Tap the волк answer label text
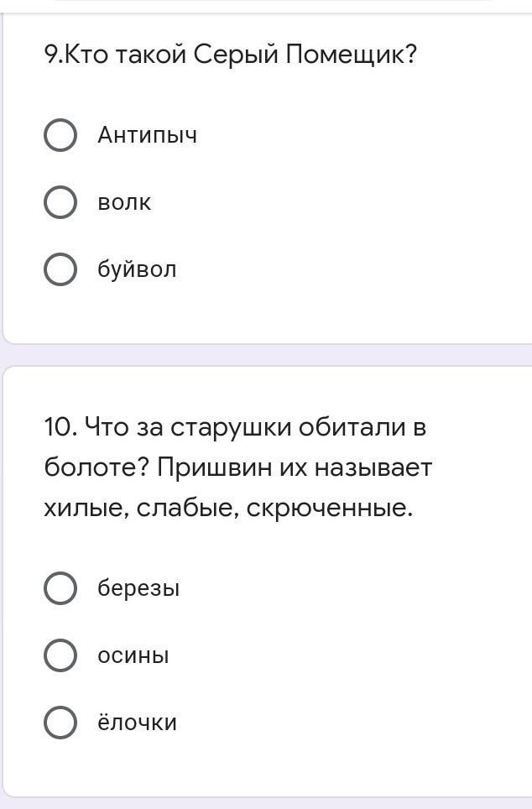Screen dimensions: 532x809 tap(124, 202)
